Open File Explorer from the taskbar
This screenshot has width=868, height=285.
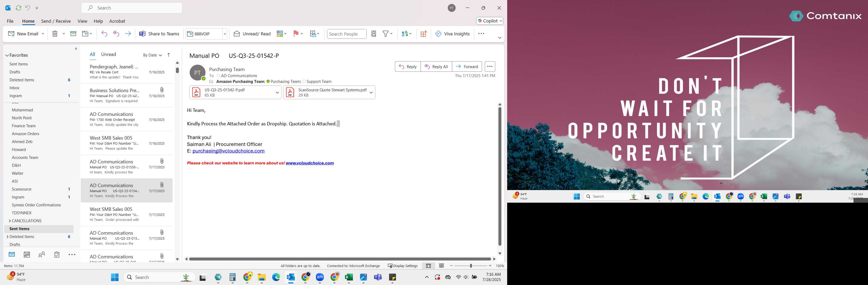click(262, 277)
